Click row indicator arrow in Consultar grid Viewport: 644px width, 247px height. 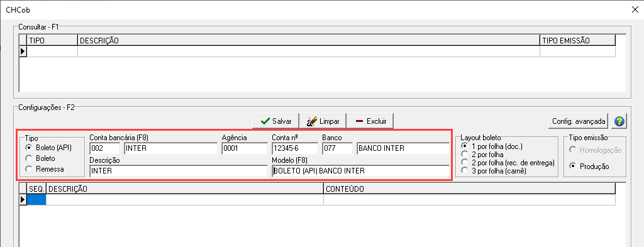click(x=23, y=52)
